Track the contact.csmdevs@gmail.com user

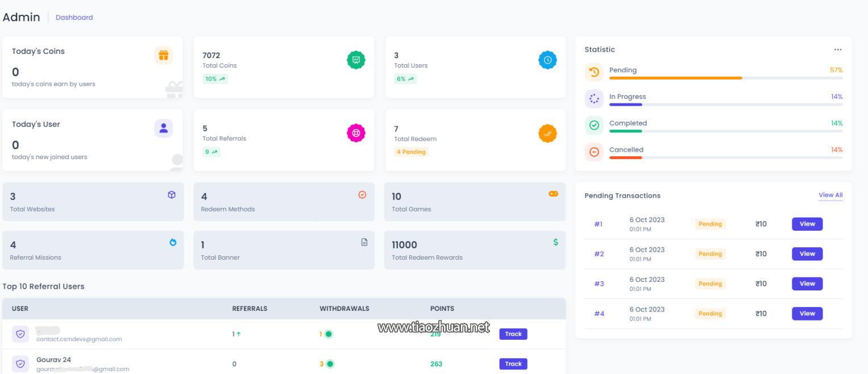coord(513,334)
